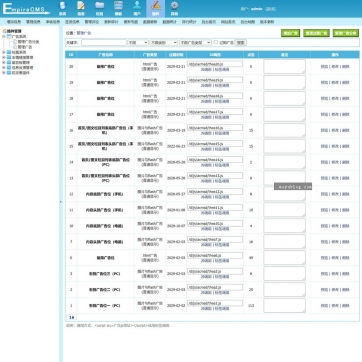Expand the voting system tree node
The image size is (362, 362).
point(4,52)
